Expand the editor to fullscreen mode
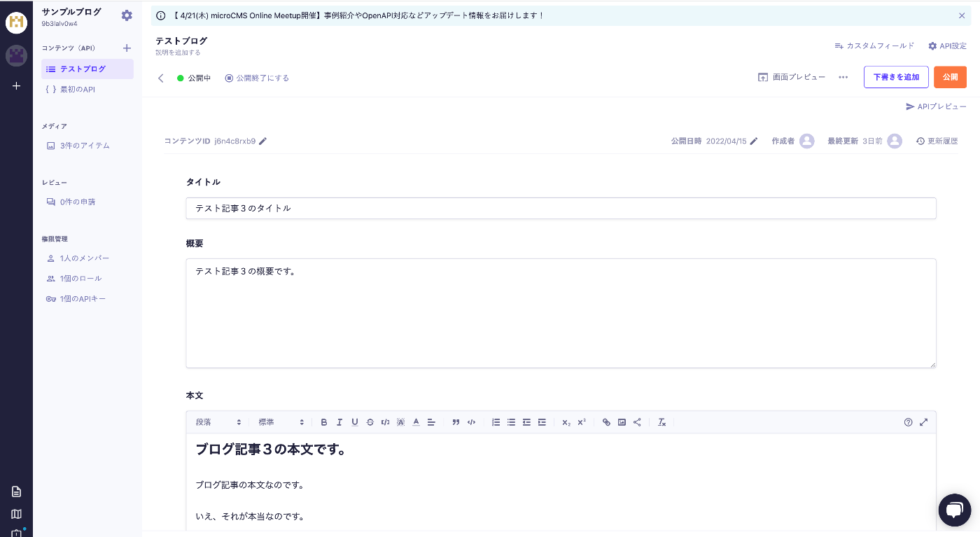This screenshot has height=537, width=980. pos(924,422)
